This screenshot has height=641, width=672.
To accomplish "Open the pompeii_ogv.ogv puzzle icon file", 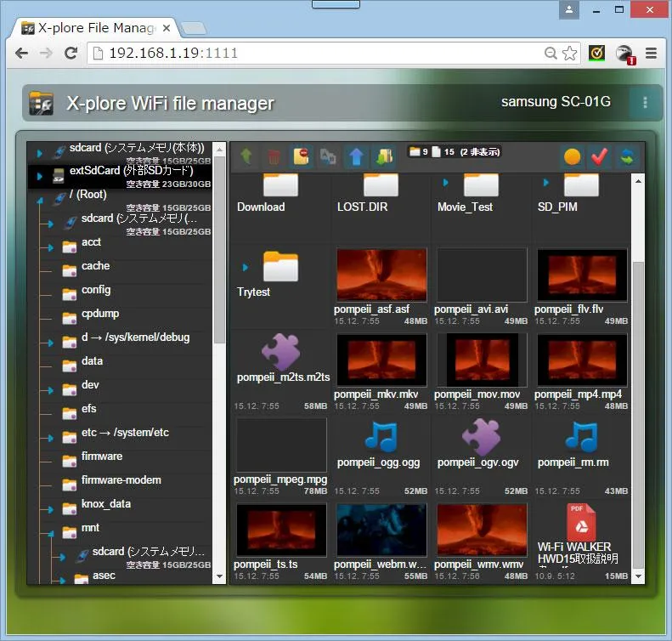I will click(x=482, y=437).
